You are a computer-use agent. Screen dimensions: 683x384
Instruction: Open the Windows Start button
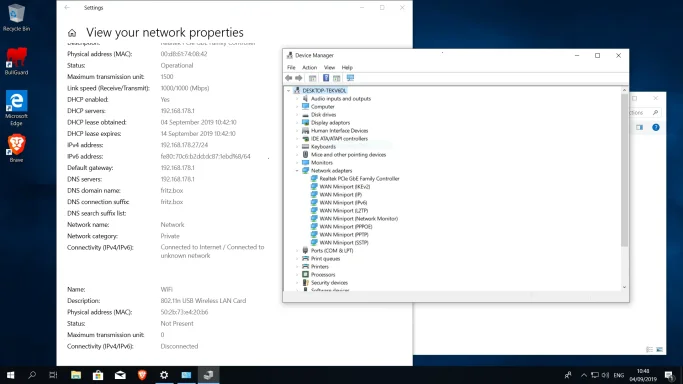pyautogui.click(x=10, y=375)
